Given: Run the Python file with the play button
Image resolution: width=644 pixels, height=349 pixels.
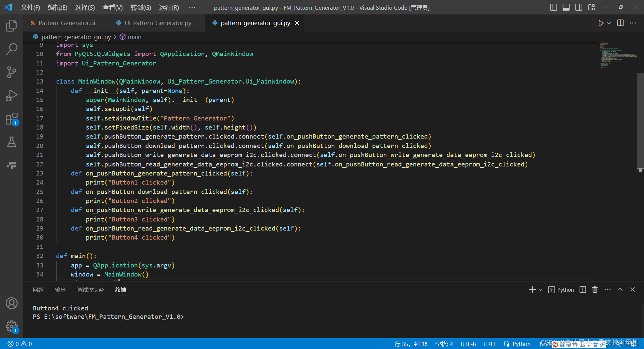Looking at the screenshot, I should (x=601, y=23).
